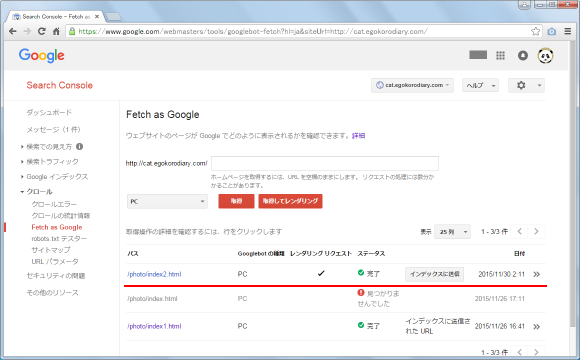Open a new browser tab
The image size is (580, 360).
(x=113, y=17)
